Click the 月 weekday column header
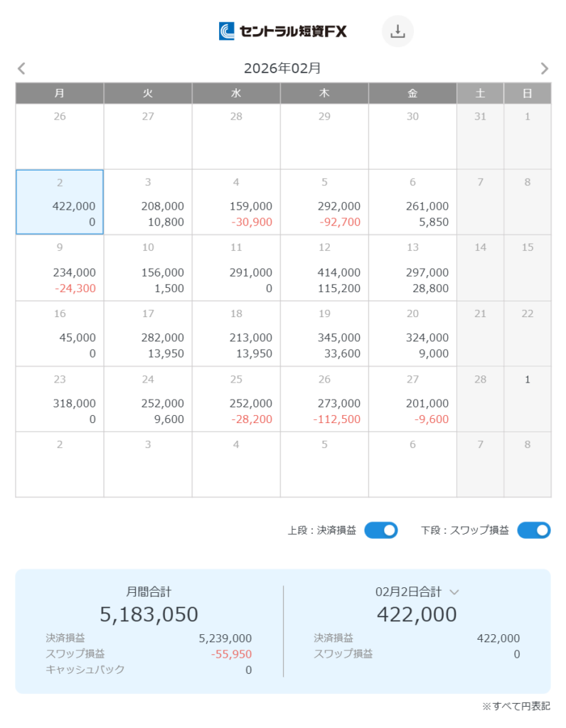This screenshot has height=728, width=566. (x=60, y=93)
